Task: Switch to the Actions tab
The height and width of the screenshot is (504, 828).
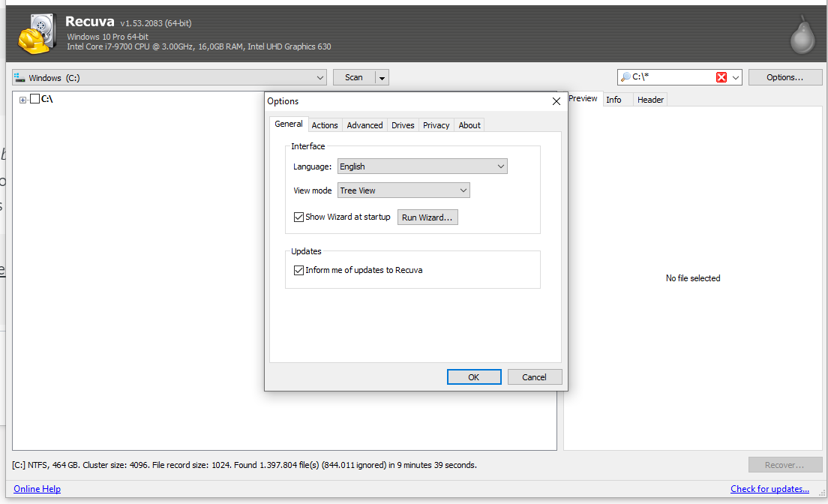Action: coord(325,125)
